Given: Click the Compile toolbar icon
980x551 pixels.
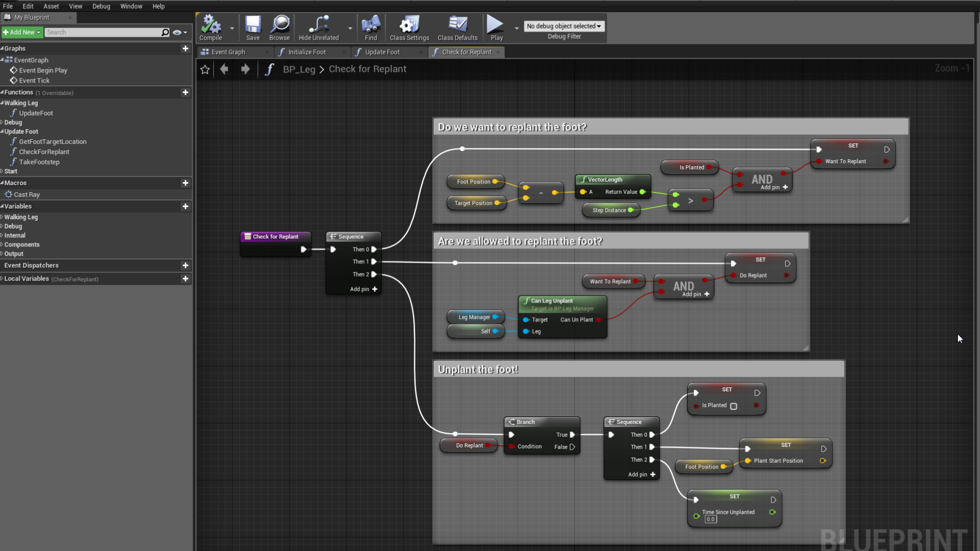Looking at the screenshot, I should tap(210, 24).
